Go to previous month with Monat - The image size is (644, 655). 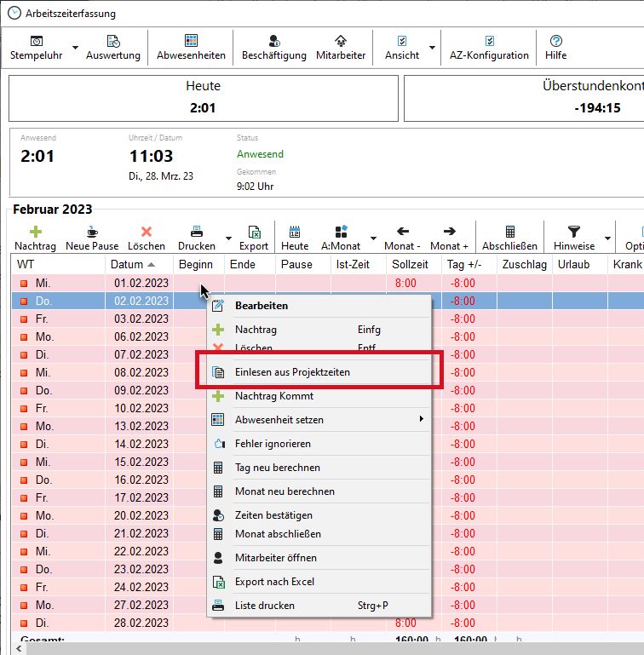402,238
